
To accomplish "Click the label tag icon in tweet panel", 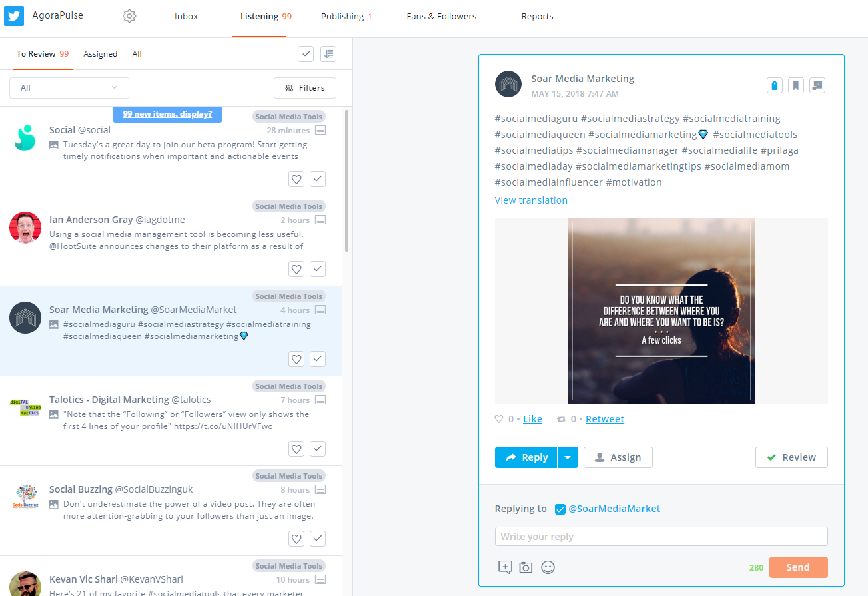I will 774,85.
